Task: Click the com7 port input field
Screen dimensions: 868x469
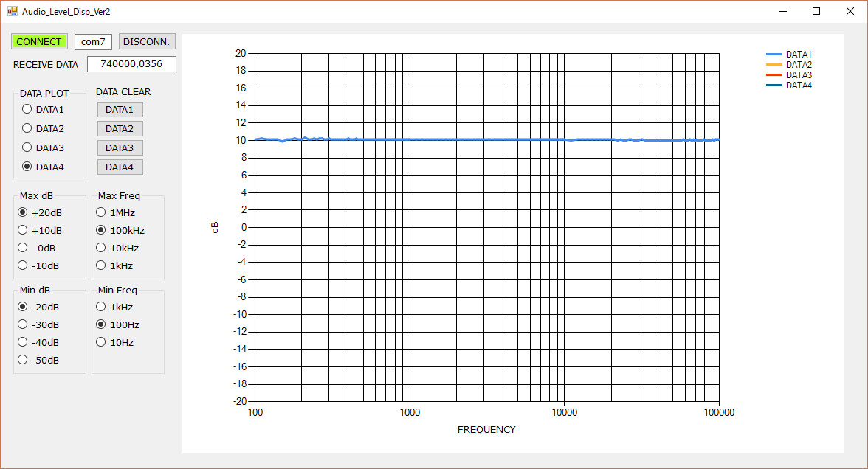Action: tap(93, 41)
